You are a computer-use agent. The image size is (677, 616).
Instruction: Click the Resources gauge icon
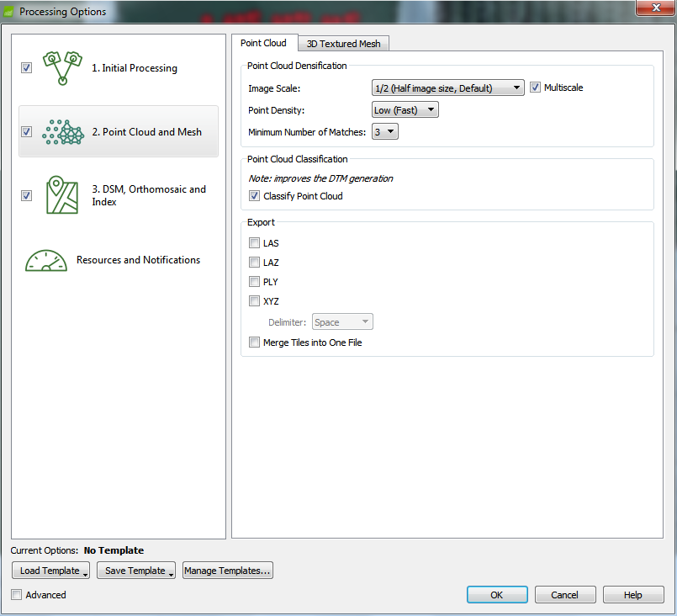[46, 260]
